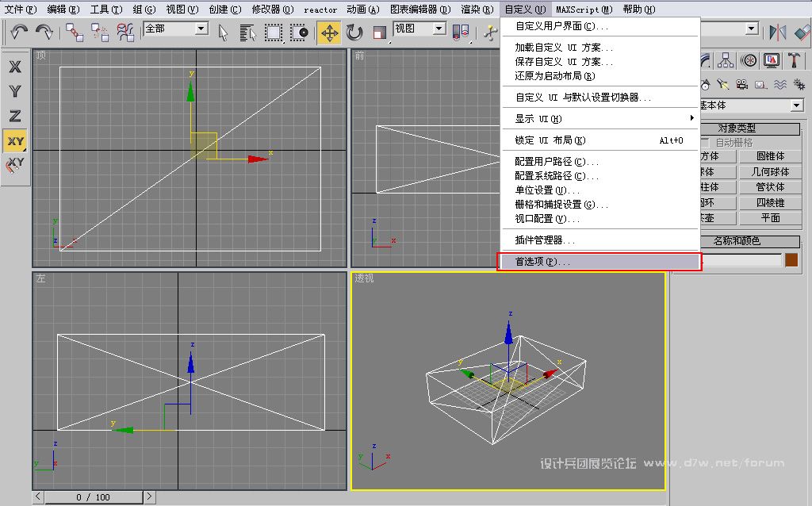Click the brown object color swatch
The image size is (812, 506).
791,260
